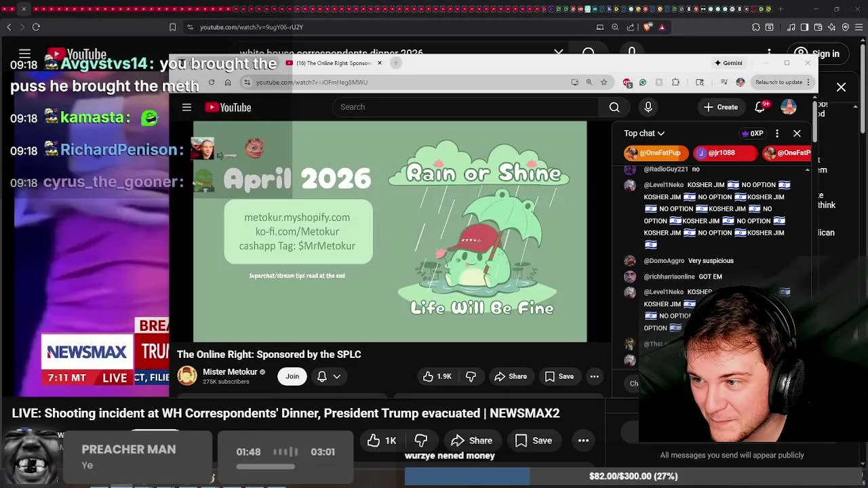The width and height of the screenshot is (868, 488).
Task: Open Brave Leo AI sparkle icon
Action: [x=831, y=27]
